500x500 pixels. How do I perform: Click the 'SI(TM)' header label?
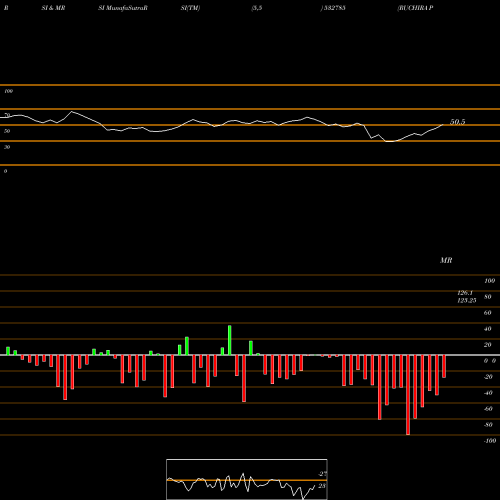[x=190, y=8]
